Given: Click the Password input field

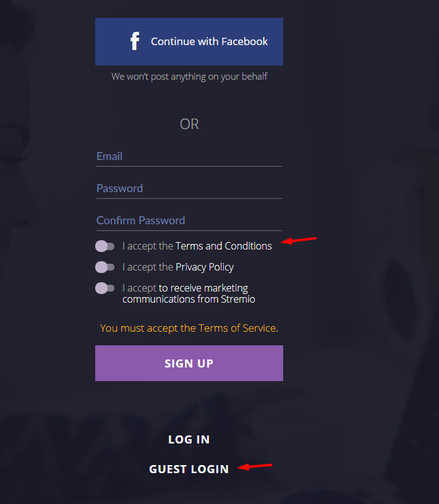Looking at the screenshot, I should 189,188.
